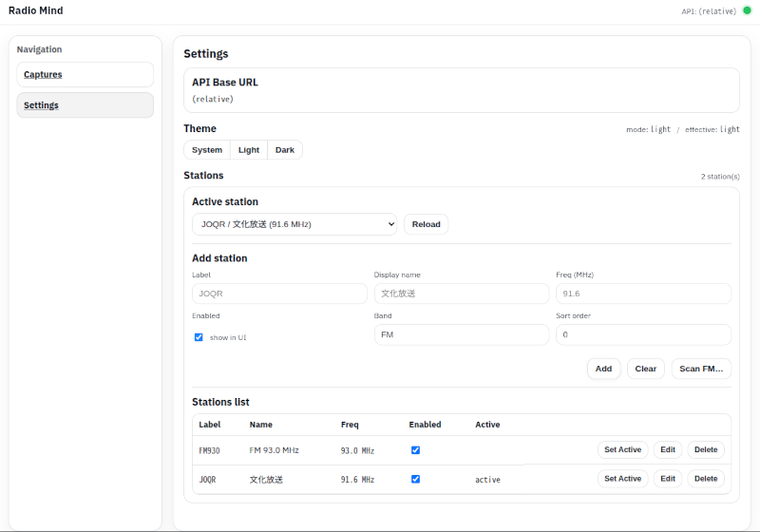Set FM930 as the active station

(x=622, y=450)
